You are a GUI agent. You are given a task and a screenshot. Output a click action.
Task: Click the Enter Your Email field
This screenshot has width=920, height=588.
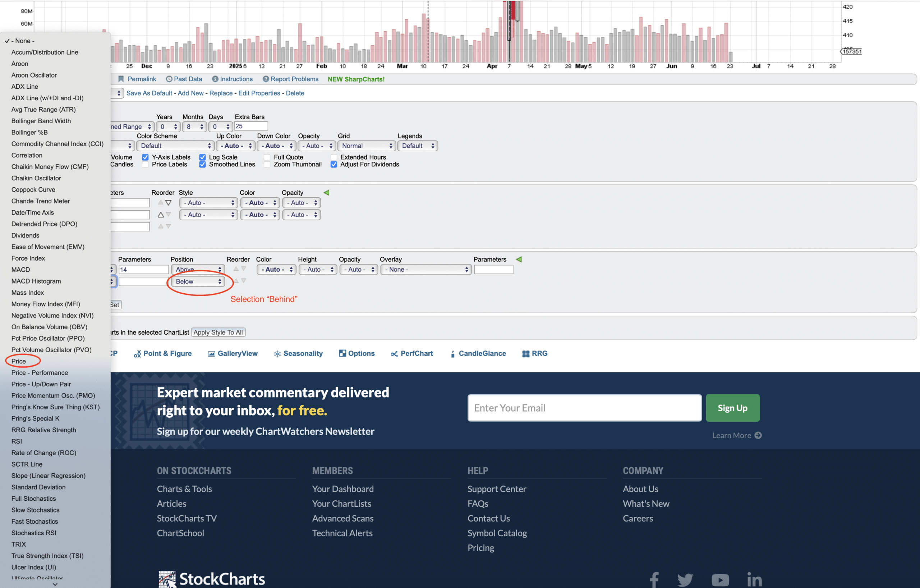[584, 408]
